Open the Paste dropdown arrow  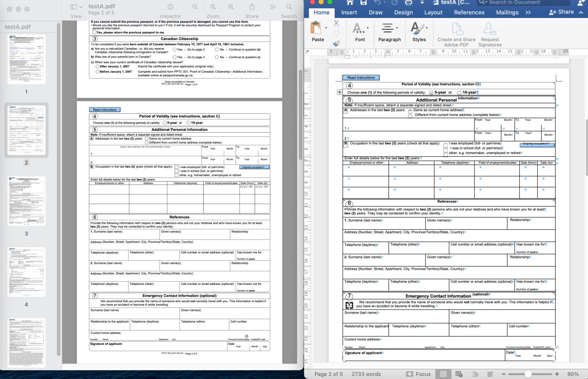(x=326, y=28)
